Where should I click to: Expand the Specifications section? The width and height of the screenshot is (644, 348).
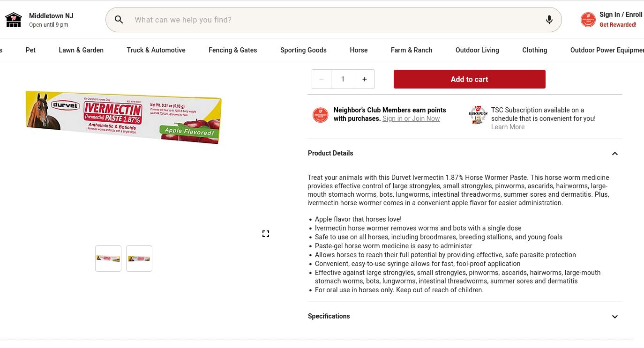614,317
